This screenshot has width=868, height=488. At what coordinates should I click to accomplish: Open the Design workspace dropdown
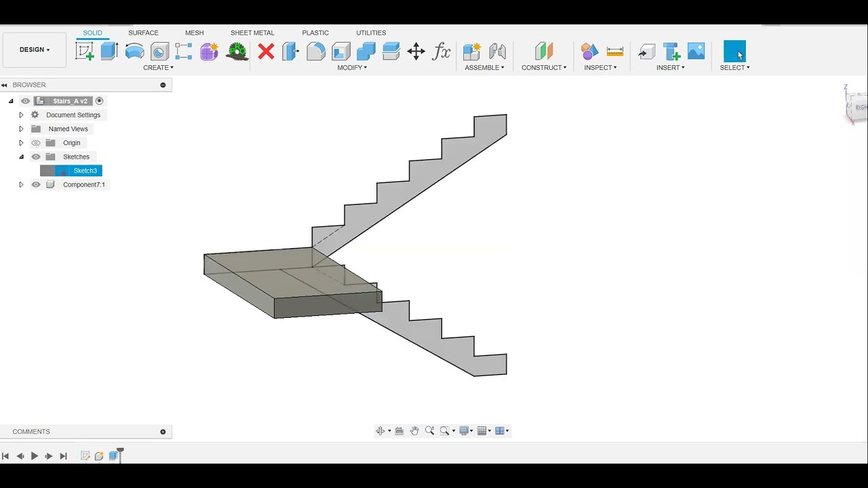click(x=35, y=49)
